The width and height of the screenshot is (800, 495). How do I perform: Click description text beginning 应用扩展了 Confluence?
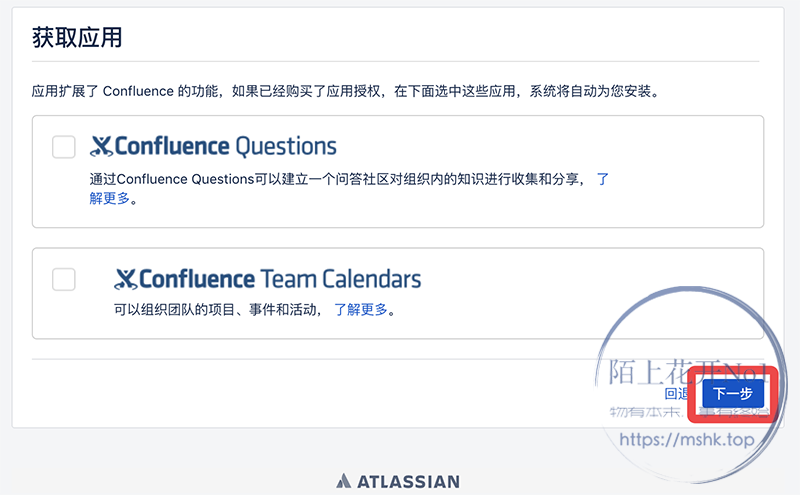[x=346, y=91]
